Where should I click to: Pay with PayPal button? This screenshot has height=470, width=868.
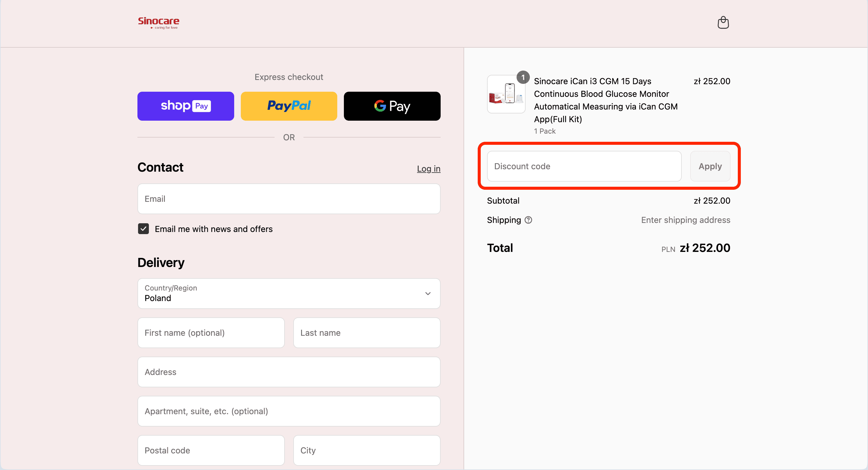[x=289, y=106]
